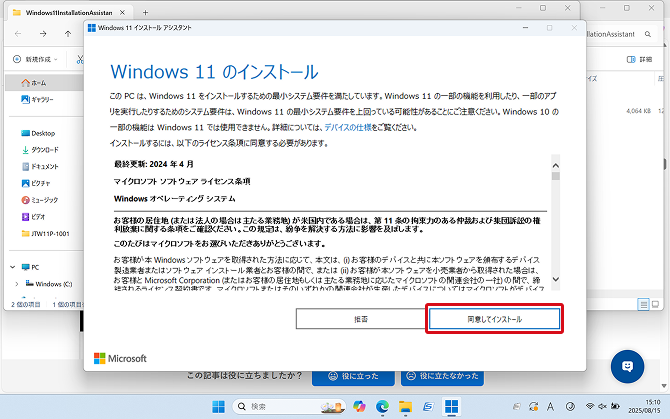
Task: Select ミュージック folder in Explorer sidebar
Action: tap(39, 200)
